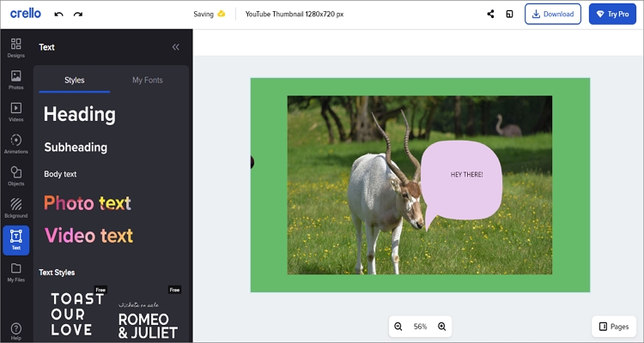Click the Text Styles section label

[x=57, y=273]
